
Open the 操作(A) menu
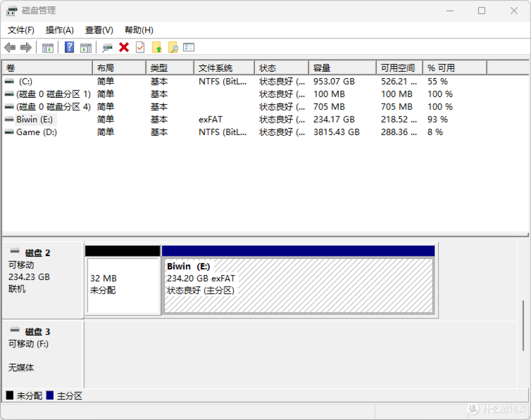pos(59,30)
